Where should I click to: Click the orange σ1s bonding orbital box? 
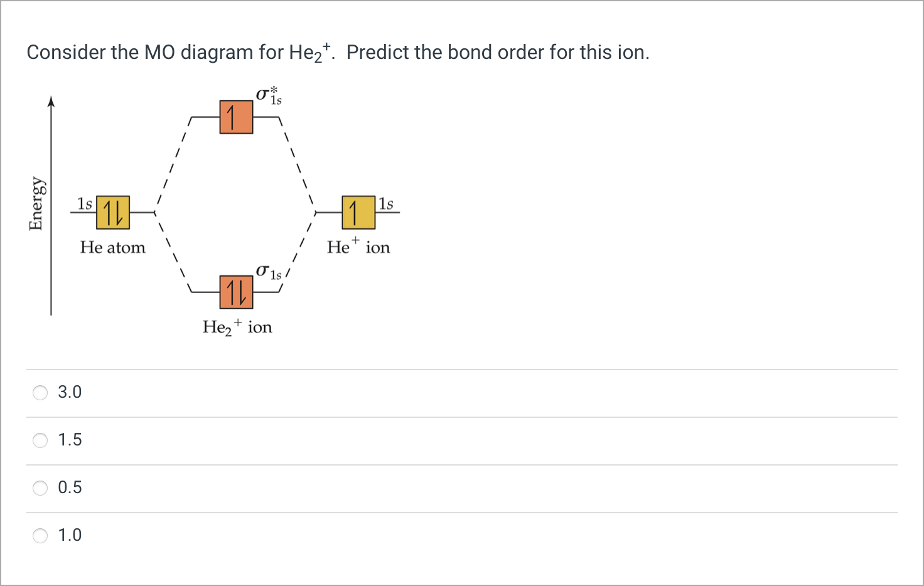point(235,291)
